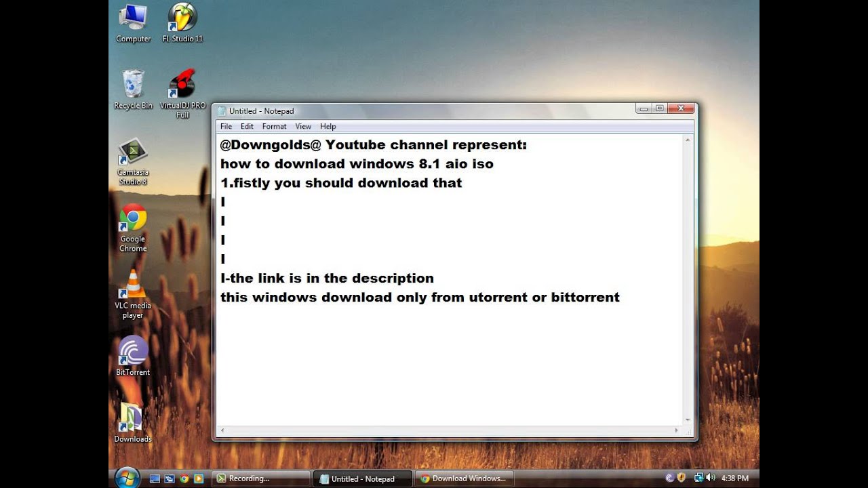Open Camtasia Studio 8 shortcut
Screen dimensions: 868x488
[x=133, y=161]
